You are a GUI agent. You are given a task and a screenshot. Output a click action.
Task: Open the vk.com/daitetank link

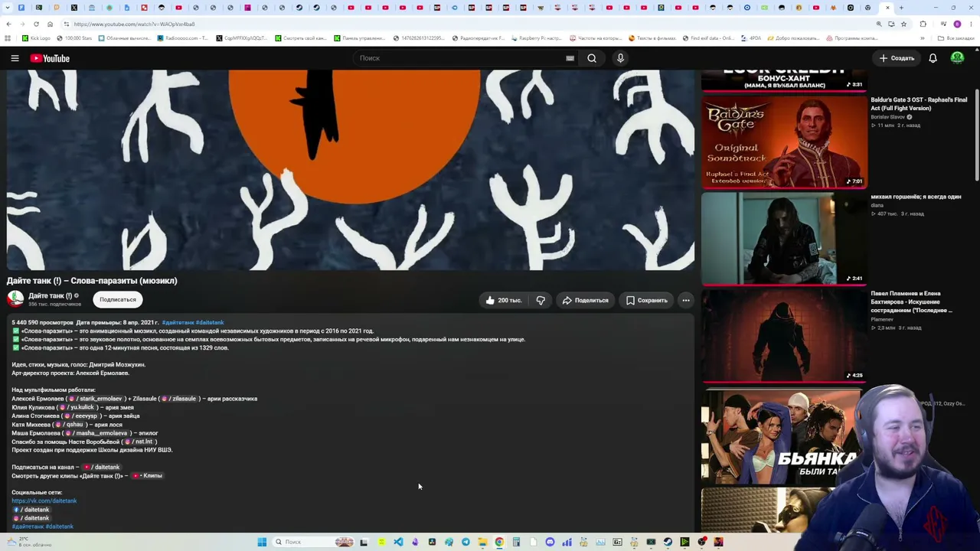[x=44, y=500]
